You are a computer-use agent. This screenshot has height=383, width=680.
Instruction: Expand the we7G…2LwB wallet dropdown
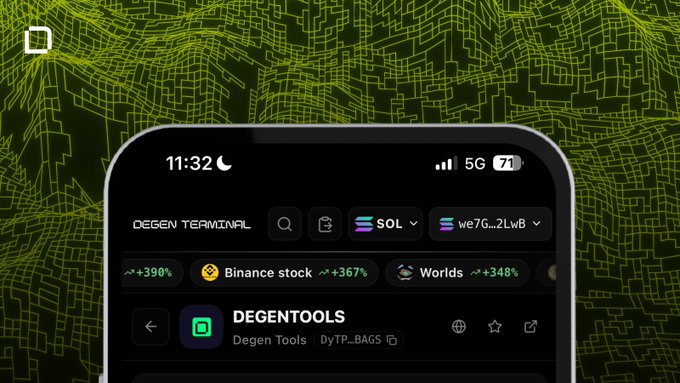pos(490,224)
